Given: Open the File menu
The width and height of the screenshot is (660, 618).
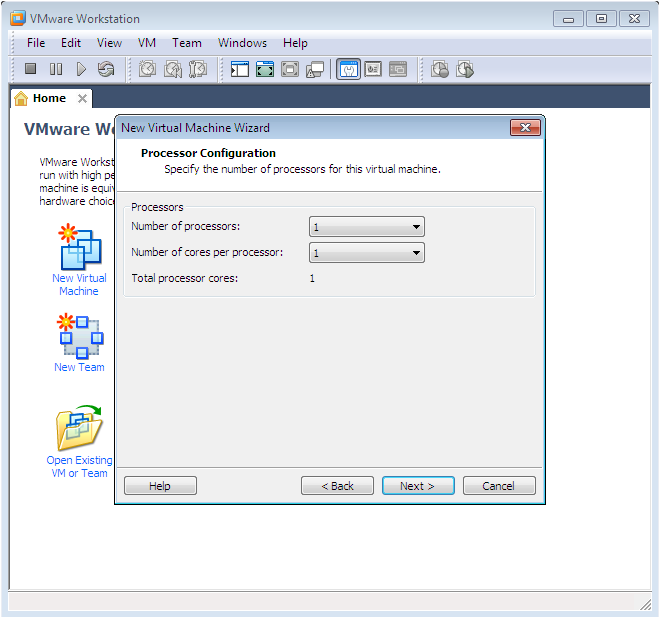Looking at the screenshot, I should pos(36,43).
